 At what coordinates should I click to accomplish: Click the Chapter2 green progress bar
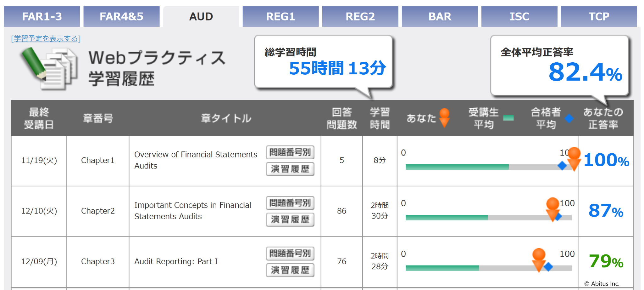tap(447, 218)
